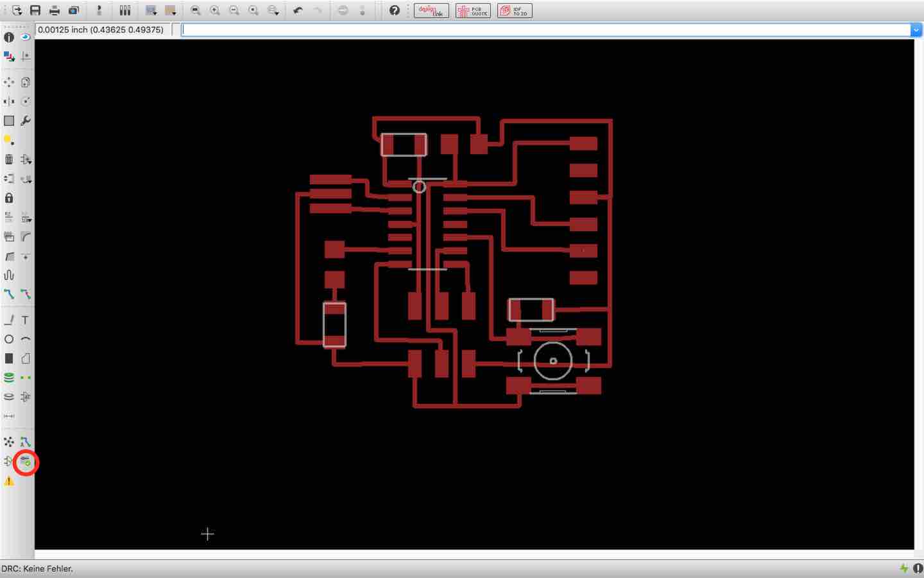Select the Smash tool
924x578 pixels.
[x=9, y=236]
